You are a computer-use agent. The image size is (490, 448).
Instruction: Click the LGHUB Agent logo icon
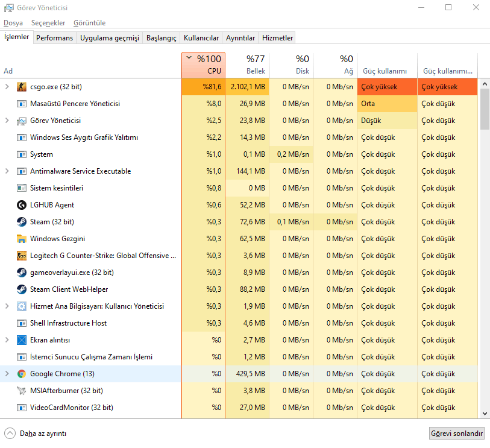pyautogui.click(x=21, y=205)
